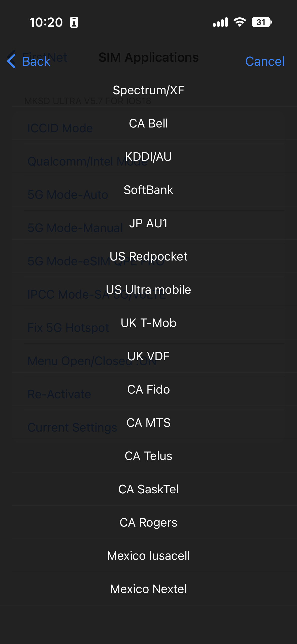
Task: Tap the Back chevron arrow
Action: click(x=12, y=61)
